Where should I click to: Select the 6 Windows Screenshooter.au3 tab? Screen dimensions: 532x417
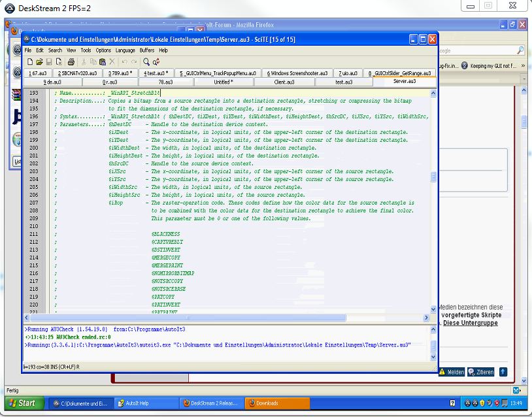click(299, 73)
